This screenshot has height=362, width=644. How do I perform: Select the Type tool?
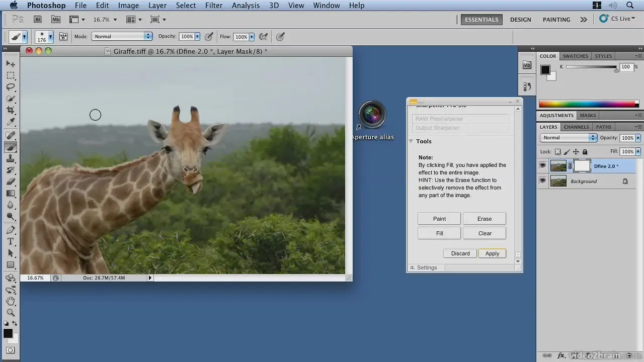click(x=11, y=241)
